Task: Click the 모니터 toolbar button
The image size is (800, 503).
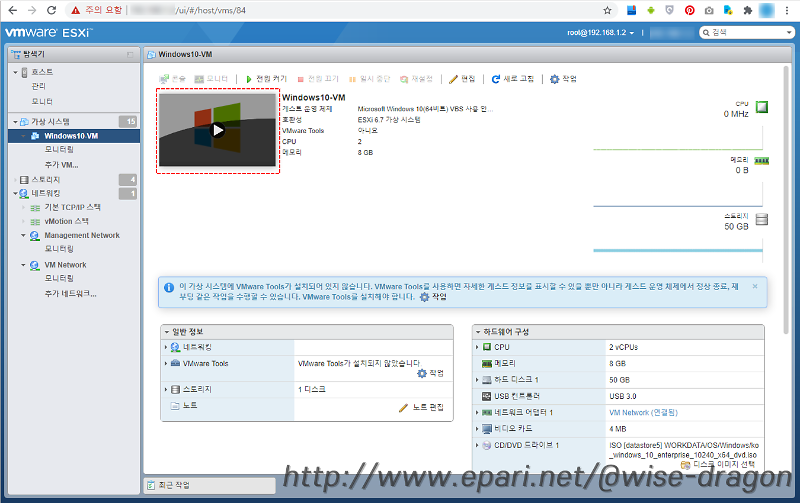Action: [x=211, y=79]
